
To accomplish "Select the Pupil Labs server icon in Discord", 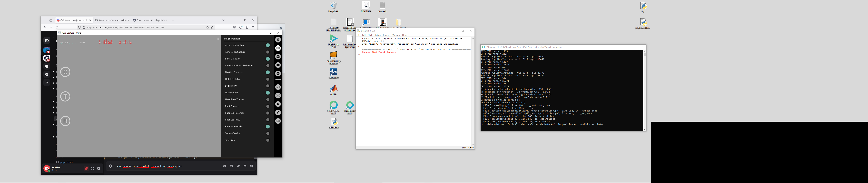I will [x=47, y=58].
